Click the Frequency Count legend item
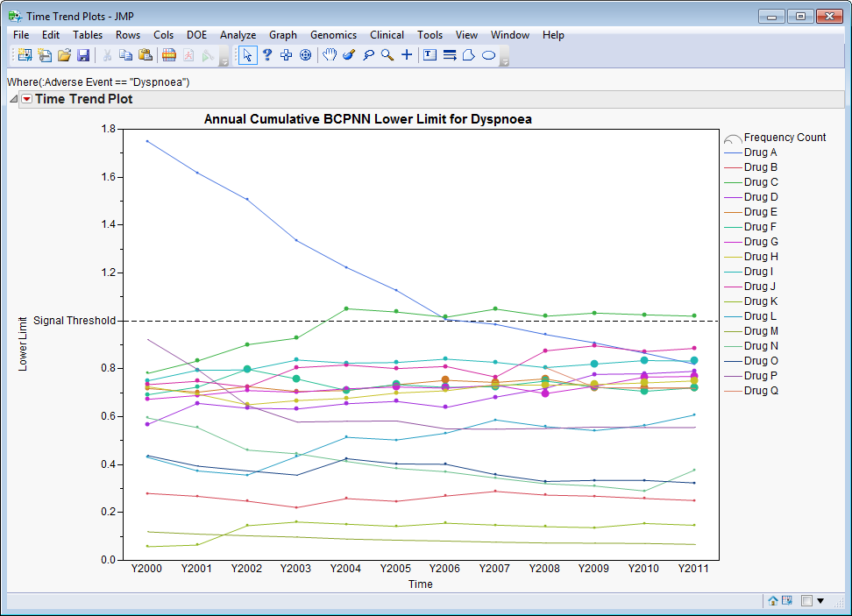This screenshot has width=852, height=616. click(x=784, y=138)
